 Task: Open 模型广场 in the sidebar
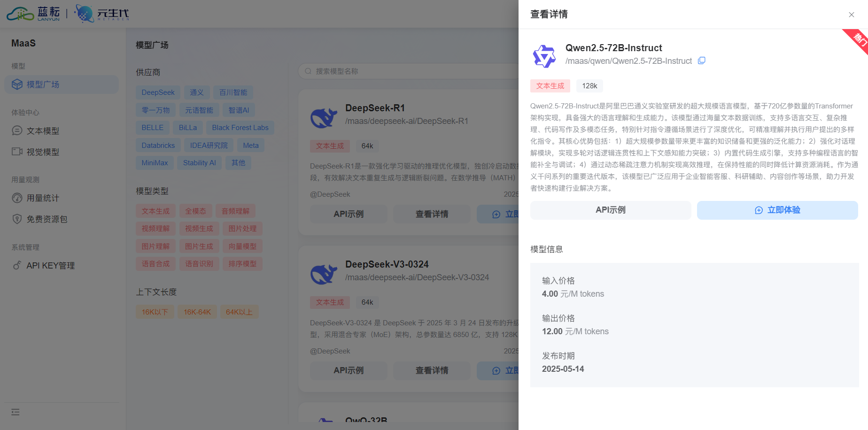62,84
